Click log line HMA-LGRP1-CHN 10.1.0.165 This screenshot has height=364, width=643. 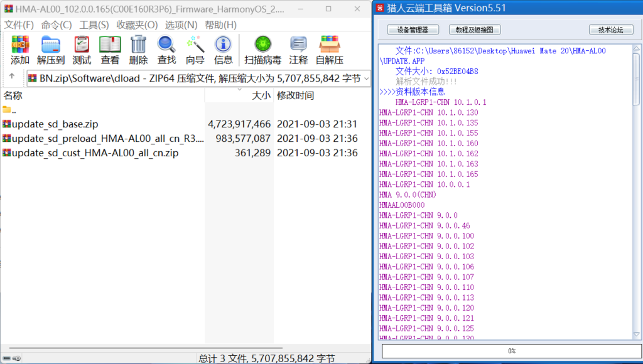[428, 174]
